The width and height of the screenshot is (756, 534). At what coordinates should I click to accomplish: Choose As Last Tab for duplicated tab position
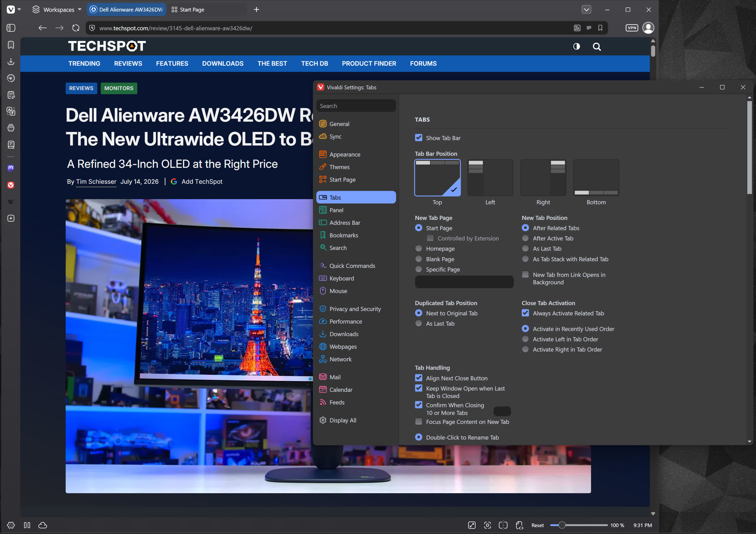[x=418, y=324]
